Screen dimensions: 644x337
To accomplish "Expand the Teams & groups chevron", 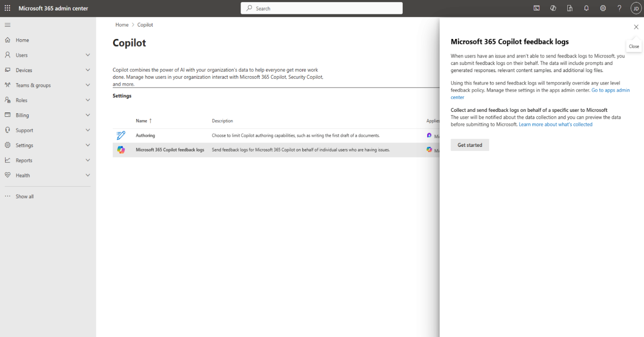I will (x=88, y=85).
